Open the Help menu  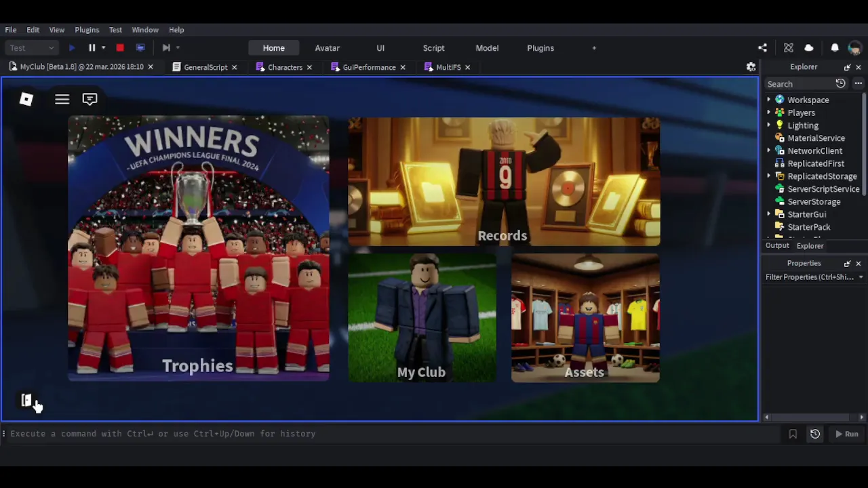[176, 30]
